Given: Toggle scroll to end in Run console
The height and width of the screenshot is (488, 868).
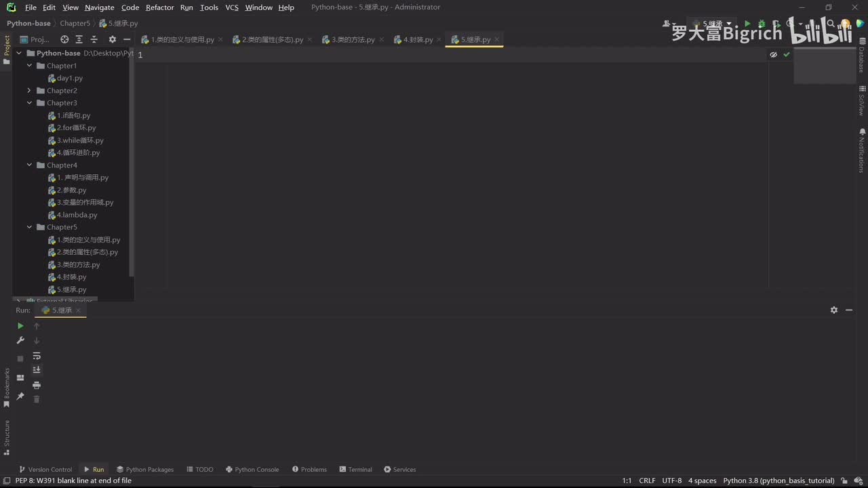Looking at the screenshot, I should [37, 370].
